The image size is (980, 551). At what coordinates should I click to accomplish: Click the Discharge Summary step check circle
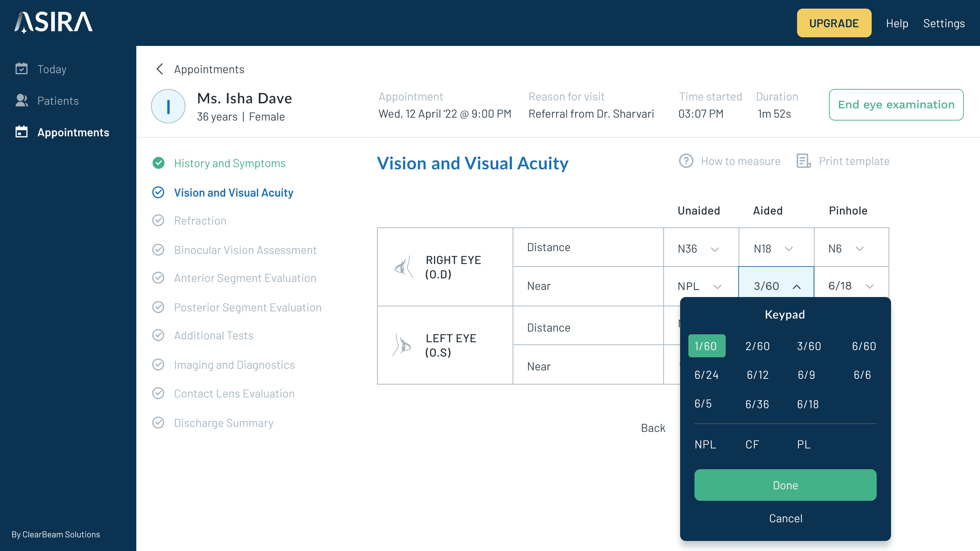(158, 422)
